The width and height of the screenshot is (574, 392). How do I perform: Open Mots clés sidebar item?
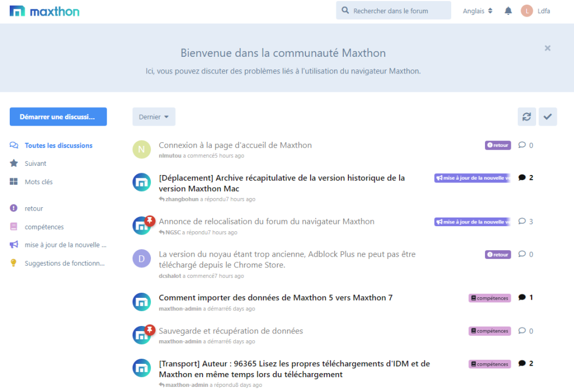38,182
